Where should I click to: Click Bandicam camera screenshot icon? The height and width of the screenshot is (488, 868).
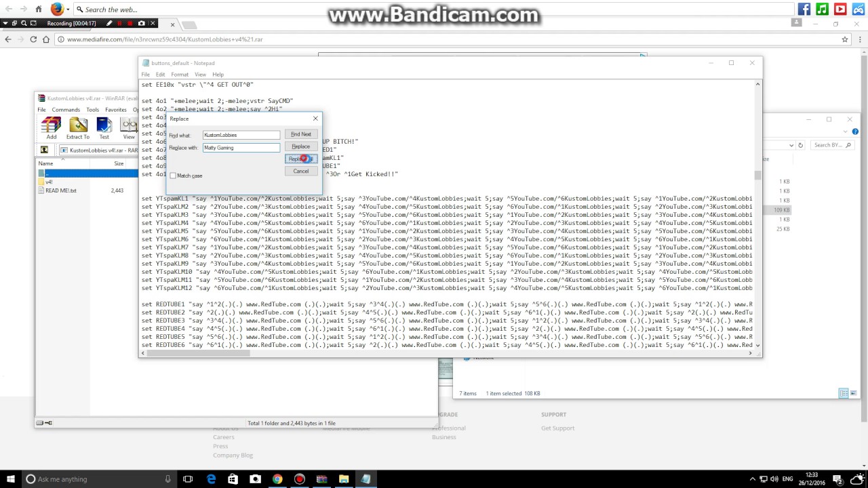pos(141,24)
